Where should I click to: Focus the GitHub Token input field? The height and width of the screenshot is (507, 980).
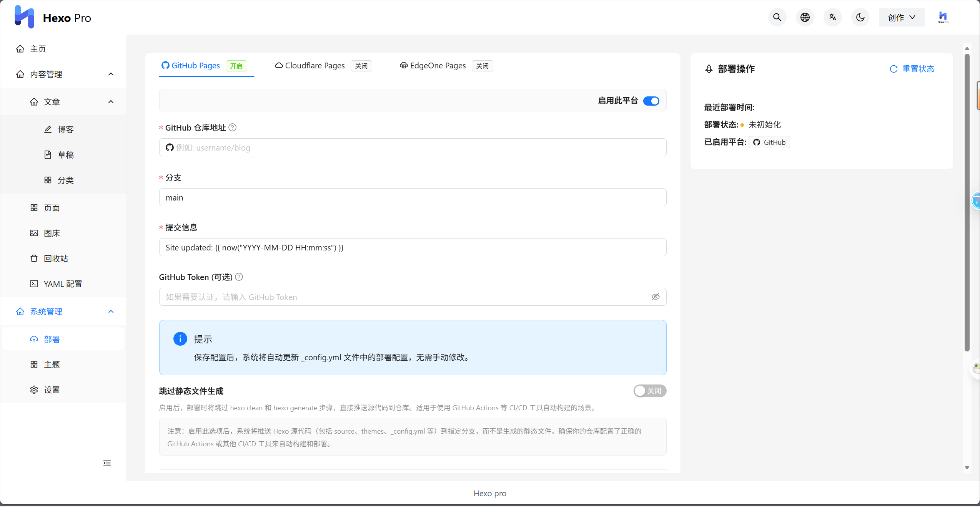tap(413, 297)
